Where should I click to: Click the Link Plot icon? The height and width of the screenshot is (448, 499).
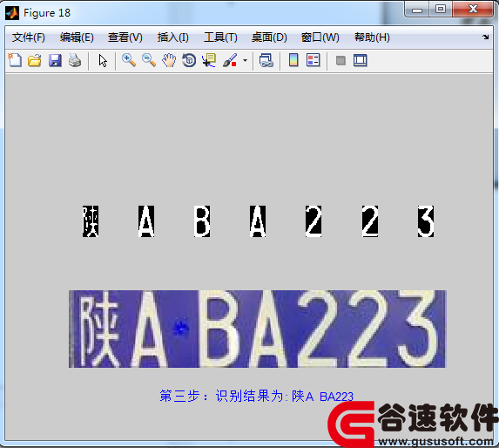266,60
